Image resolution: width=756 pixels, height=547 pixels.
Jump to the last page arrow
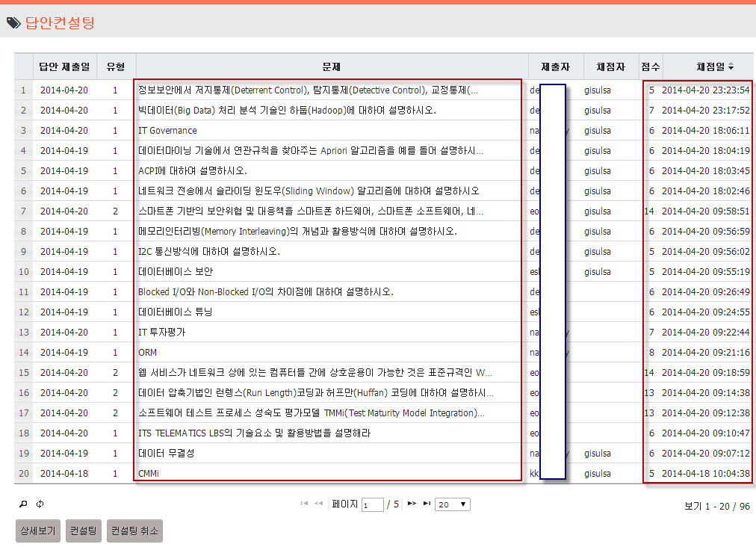click(x=427, y=504)
